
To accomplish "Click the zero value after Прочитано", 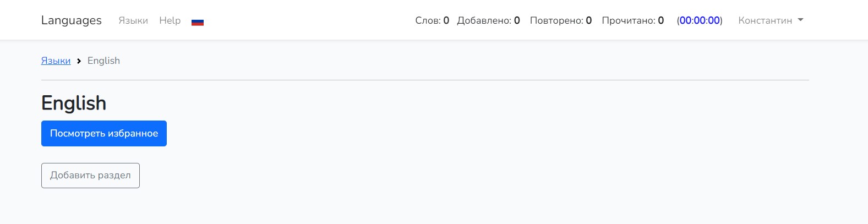I will point(661,20).
